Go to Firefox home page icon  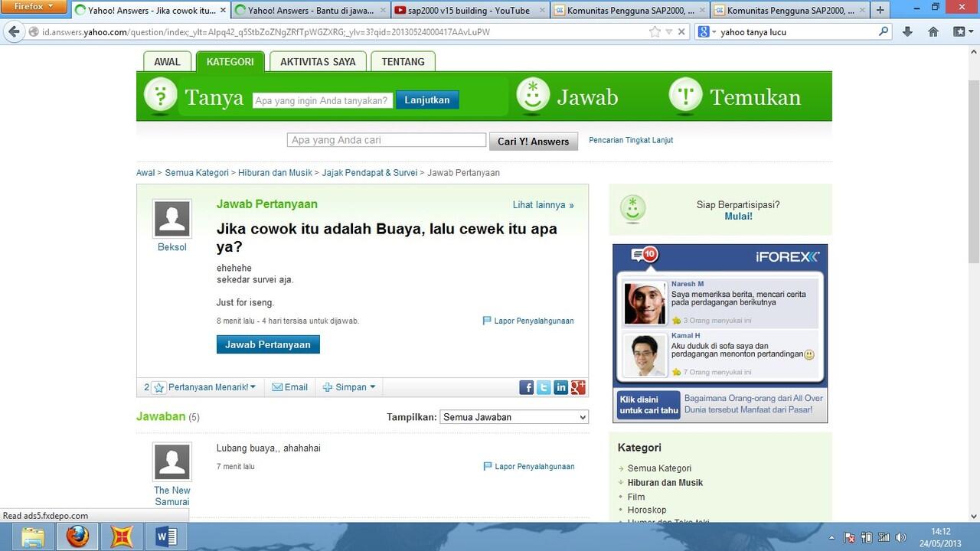(x=933, y=32)
